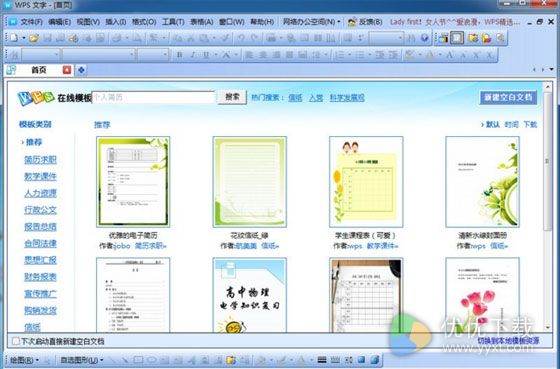Click the 搜索 search button
The width and height of the screenshot is (560, 369).
click(232, 97)
